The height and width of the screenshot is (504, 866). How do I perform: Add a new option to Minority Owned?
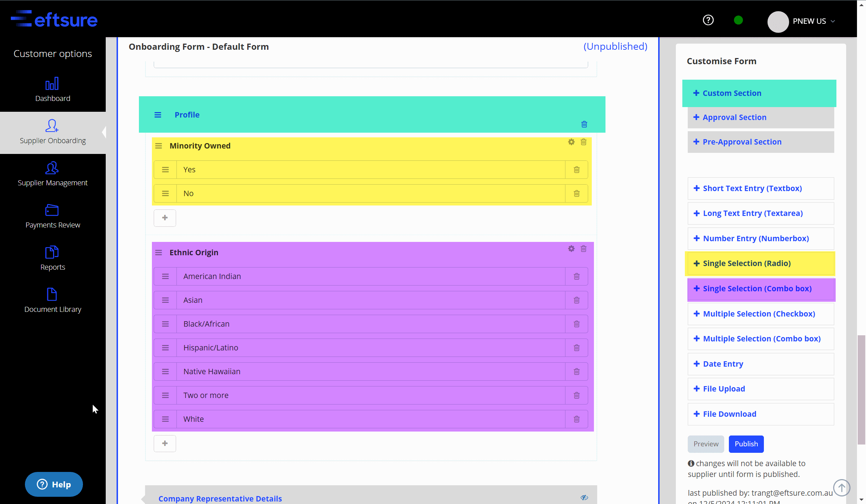tap(165, 218)
